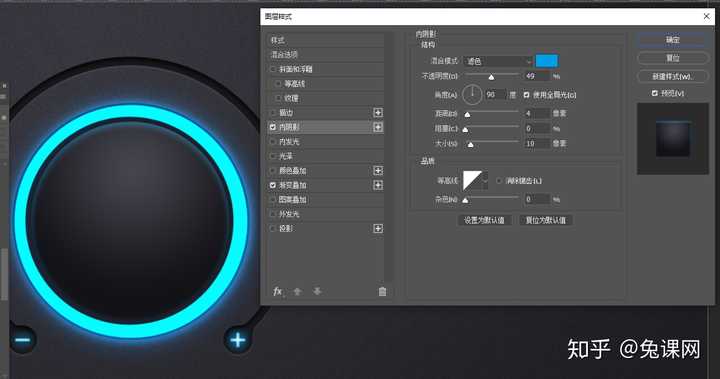Click the contour curve thumbnail

tap(472, 181)
